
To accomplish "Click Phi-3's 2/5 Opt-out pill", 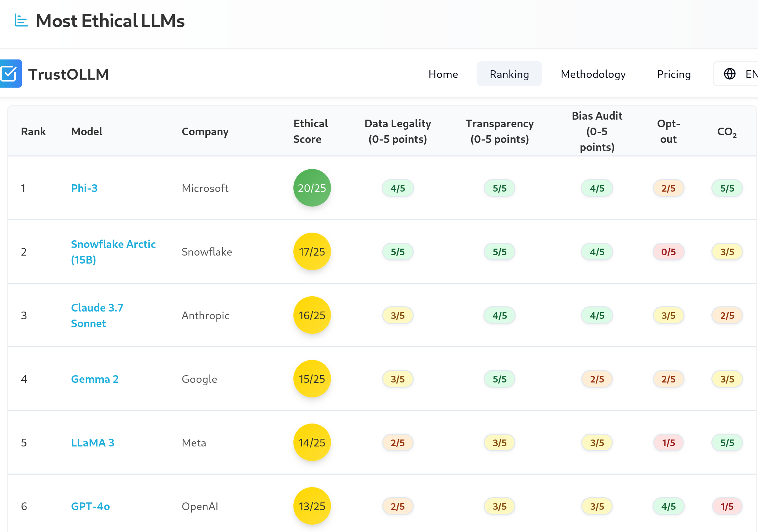I will [668, 188].
